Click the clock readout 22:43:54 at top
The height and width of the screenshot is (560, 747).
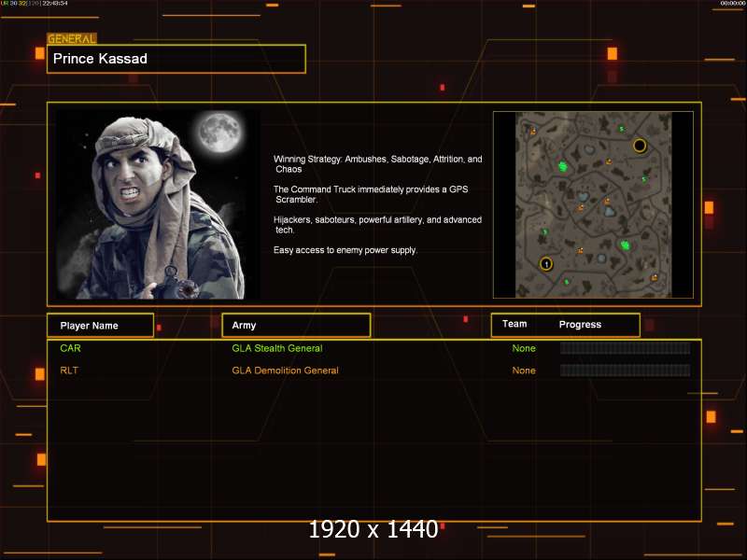pos(55,4)
